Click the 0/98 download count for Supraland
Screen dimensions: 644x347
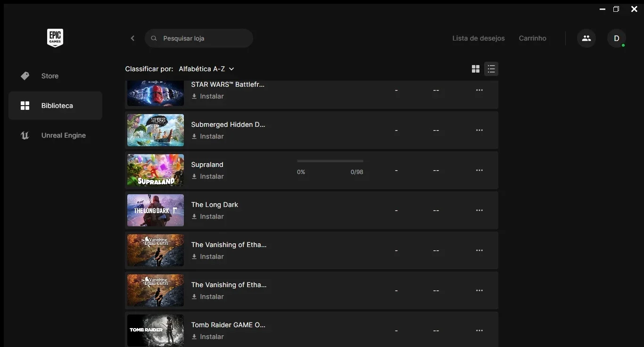[357, 172]
